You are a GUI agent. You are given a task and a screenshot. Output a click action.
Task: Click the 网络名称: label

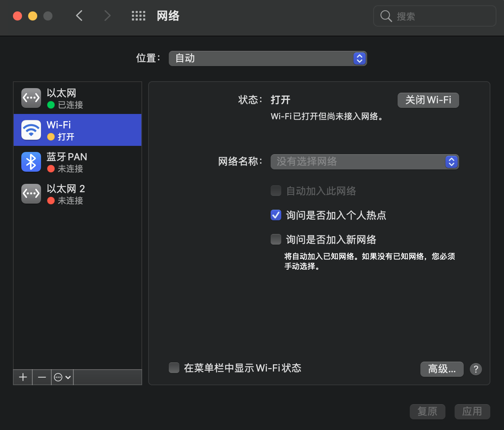[241, 161]
